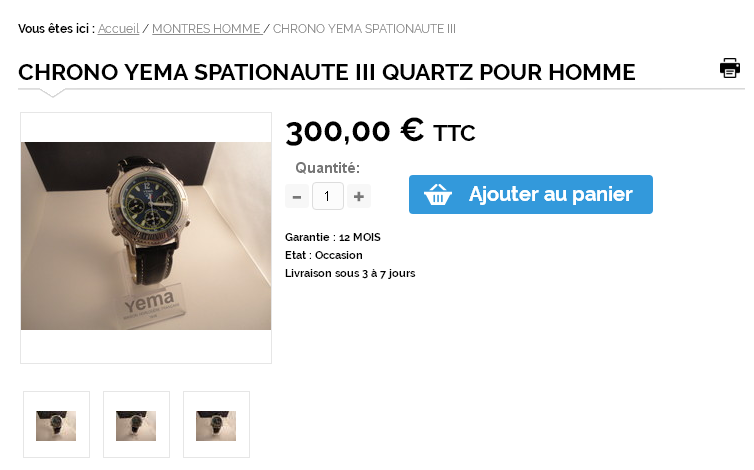Select the first watch thumbnail

point(56,425)
